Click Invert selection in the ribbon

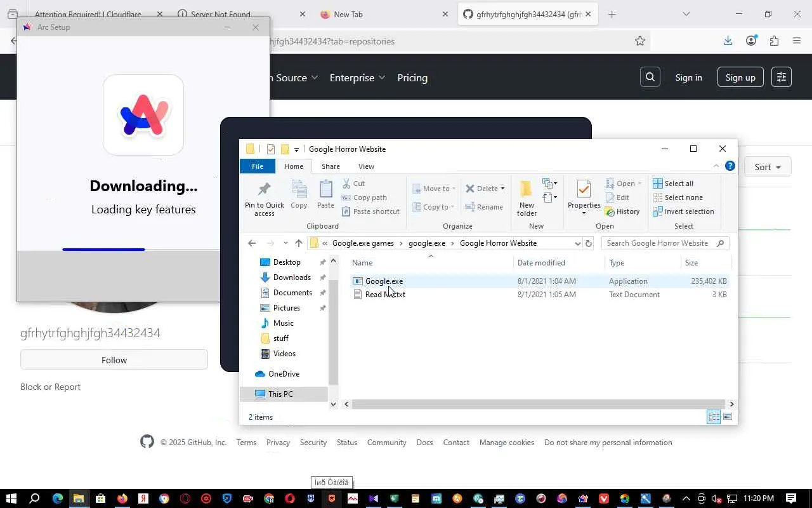[x=683, y=211]
